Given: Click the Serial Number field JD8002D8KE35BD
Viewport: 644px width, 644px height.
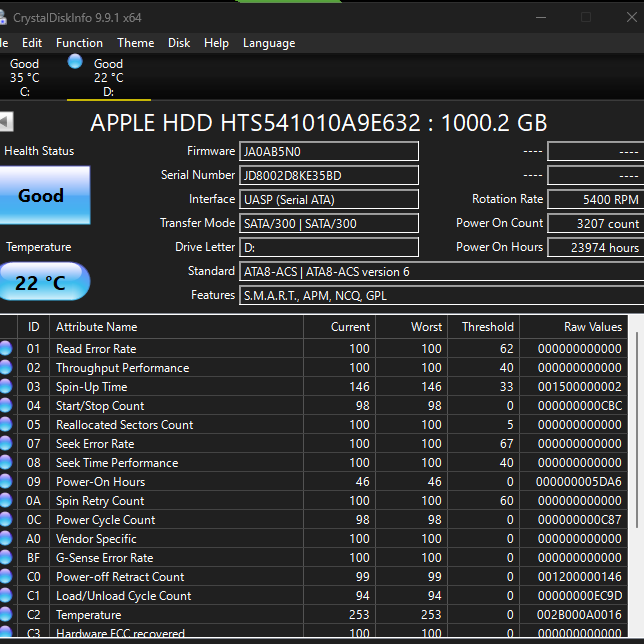Looking at the screenshot, I should [329, 175].
